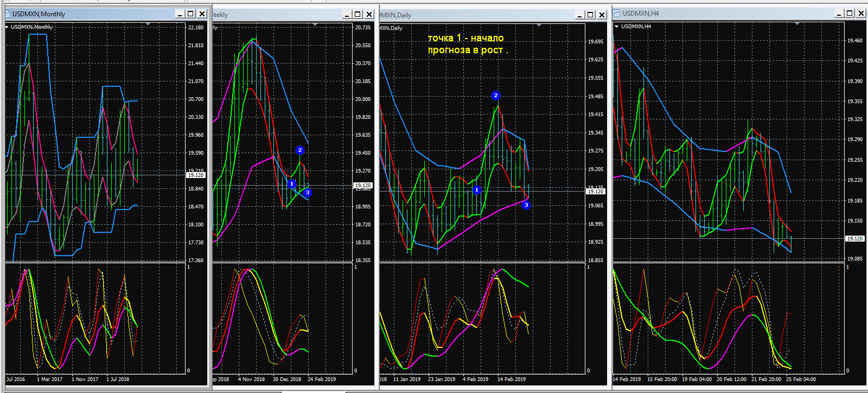Select blue marker 1 on the Daily chart
Image resolution: width=868 pixels, height=393 pixels.
pyautogui.click(x=477, y=190)
